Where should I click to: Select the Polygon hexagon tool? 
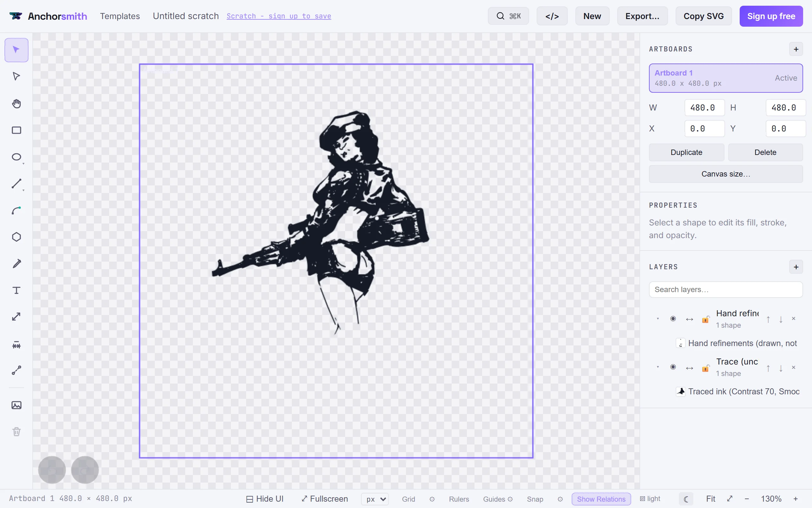pyautogui.click(x=16, y=237)
